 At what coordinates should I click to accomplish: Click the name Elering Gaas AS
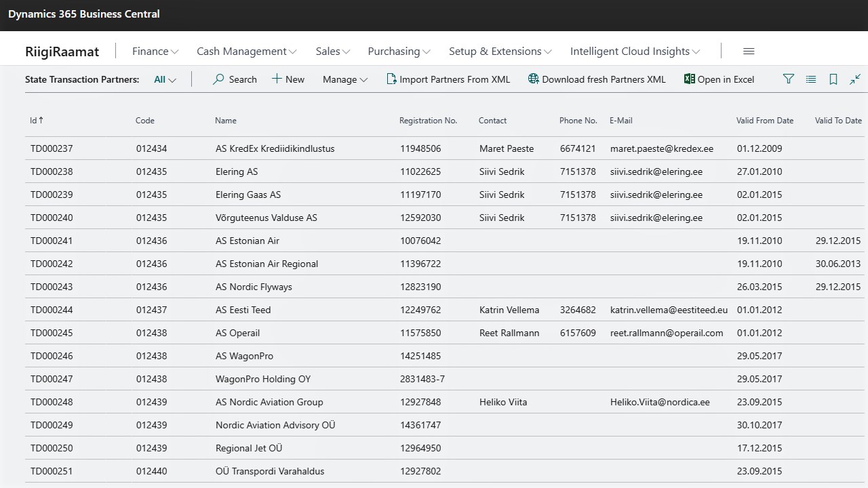point(248,195)
